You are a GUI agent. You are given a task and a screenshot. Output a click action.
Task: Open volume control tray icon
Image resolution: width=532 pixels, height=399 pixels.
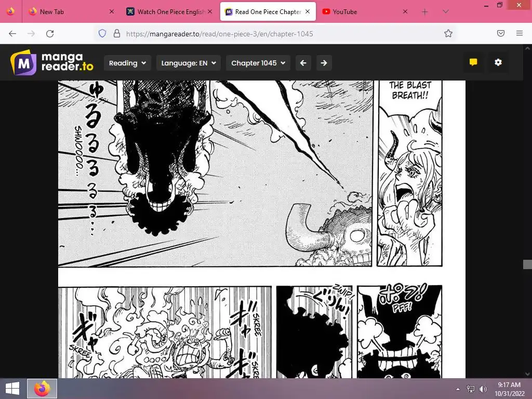click(x=483, y=389)
